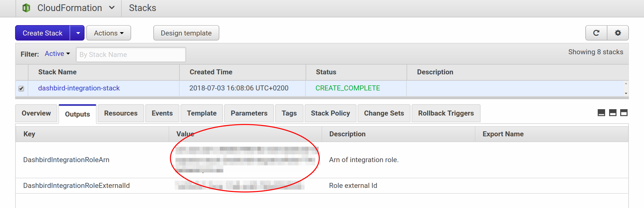Minimize the detail pane to bottom
Image resolution: width=644 pixels, height=208 pixels.
(601, 113)
